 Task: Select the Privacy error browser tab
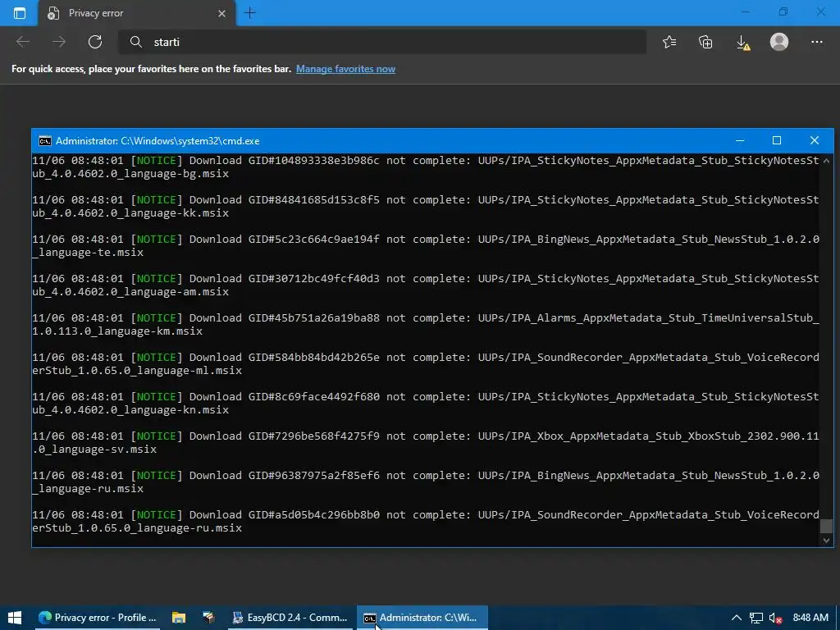click(x=137, y=13)
